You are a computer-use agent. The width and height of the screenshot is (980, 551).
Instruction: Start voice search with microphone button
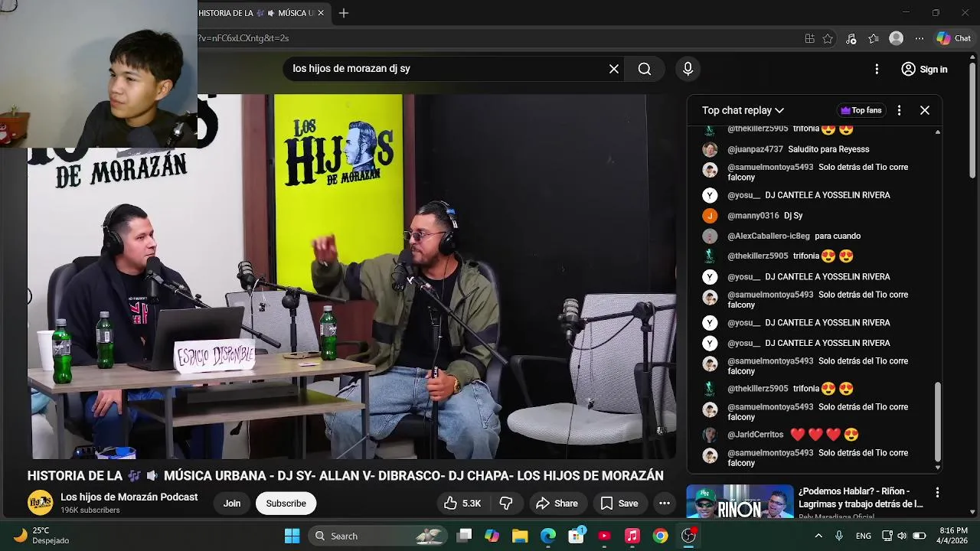coord(688,69)
